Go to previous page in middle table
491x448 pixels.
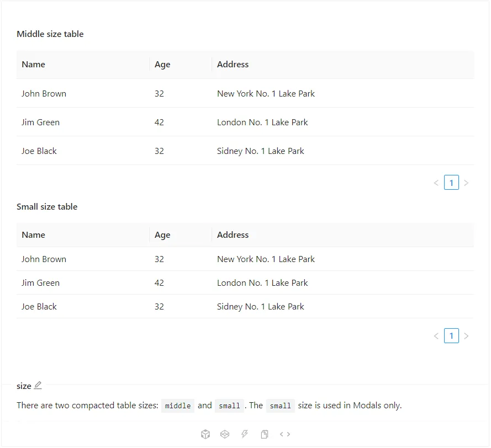tap(436, 183)
